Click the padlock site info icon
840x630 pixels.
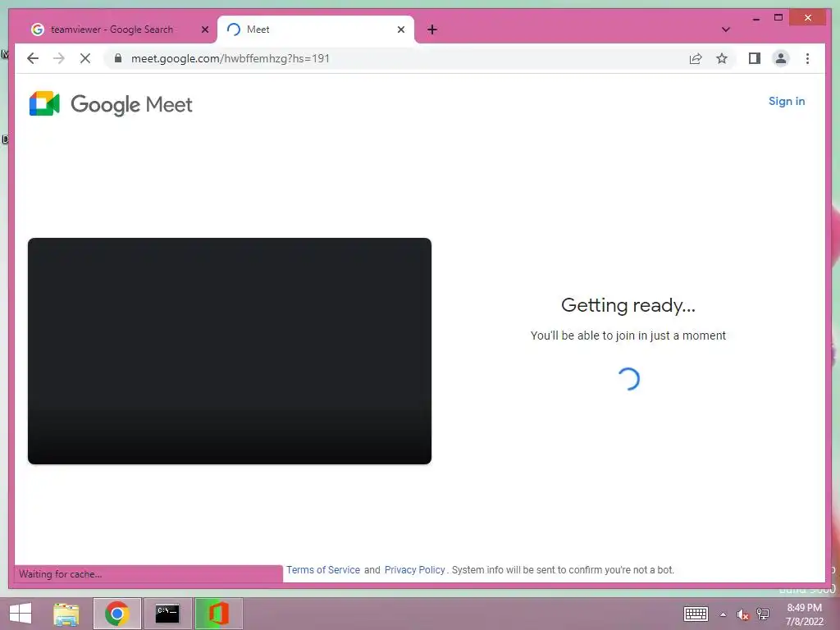(x=118, y=58)
